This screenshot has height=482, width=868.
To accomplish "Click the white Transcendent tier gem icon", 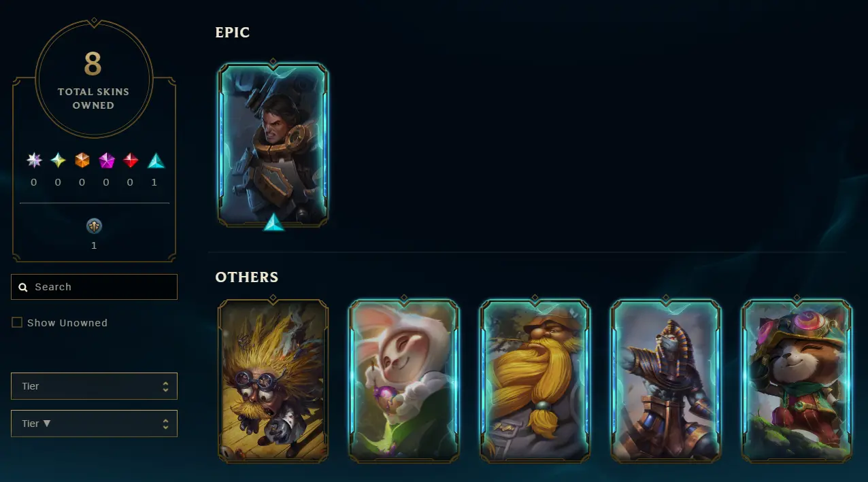I will 34,160.
